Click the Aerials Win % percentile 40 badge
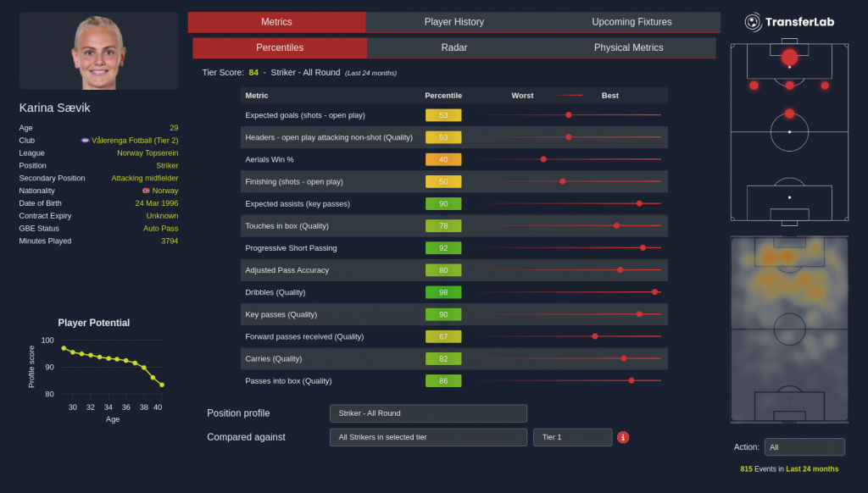Viewport: 868px width, 493px height. pos(443,159)
